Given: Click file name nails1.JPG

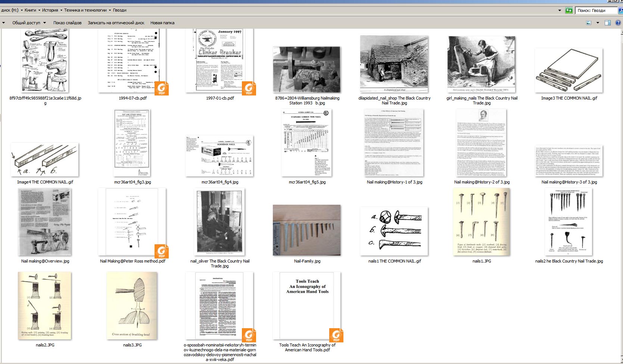Looking at the screenshot, I should pyautogui.click(x=482, y=261).
